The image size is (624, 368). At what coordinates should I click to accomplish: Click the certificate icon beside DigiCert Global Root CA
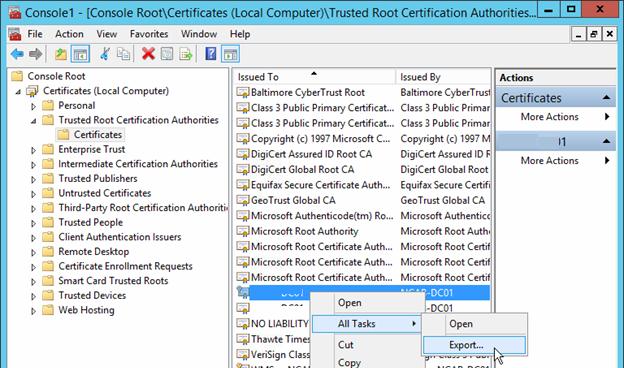(242, 170)
